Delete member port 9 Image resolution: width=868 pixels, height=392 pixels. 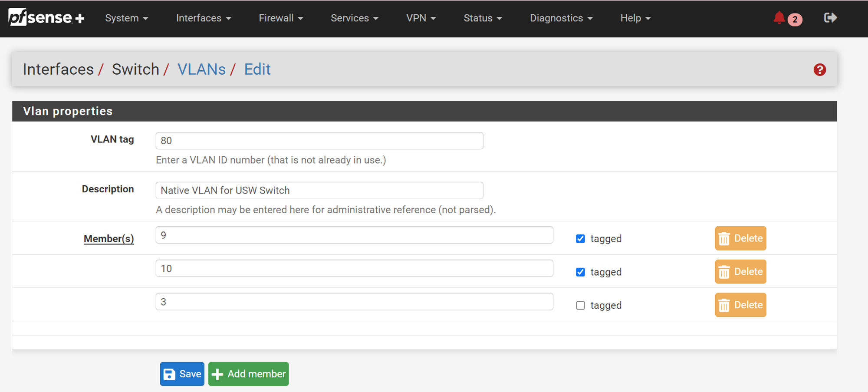(x=740, y=238)
